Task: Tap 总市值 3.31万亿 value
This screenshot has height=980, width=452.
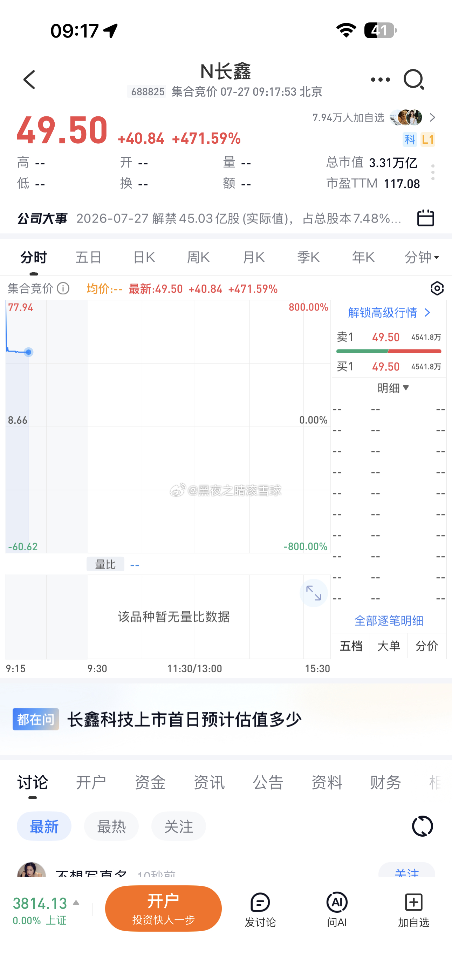Action: point(372,163)
